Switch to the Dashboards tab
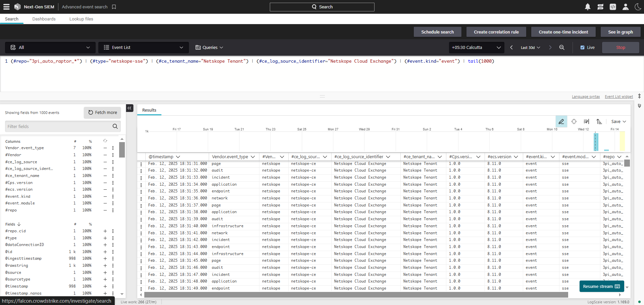The width and height of the screenshot is (644, 305). click(x=44, y=19)
